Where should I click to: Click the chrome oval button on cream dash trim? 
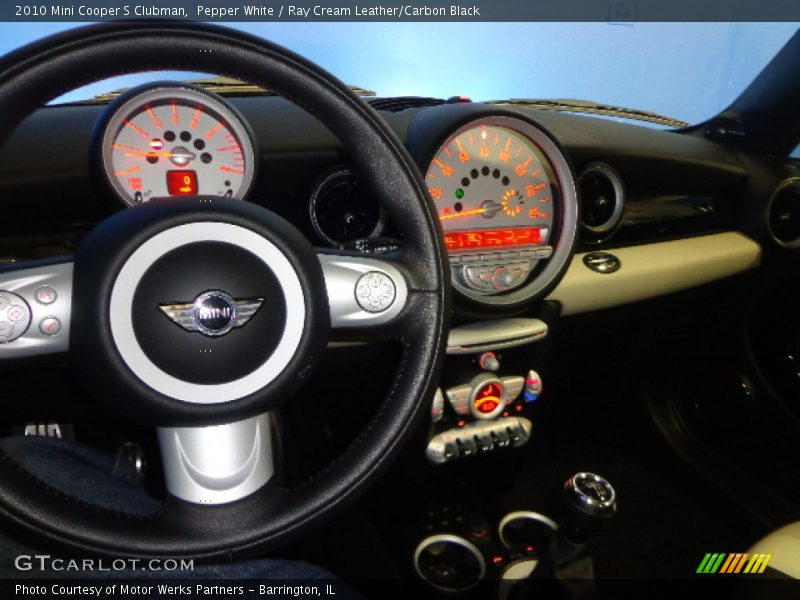pyautogui.click(x=602, y=263)
